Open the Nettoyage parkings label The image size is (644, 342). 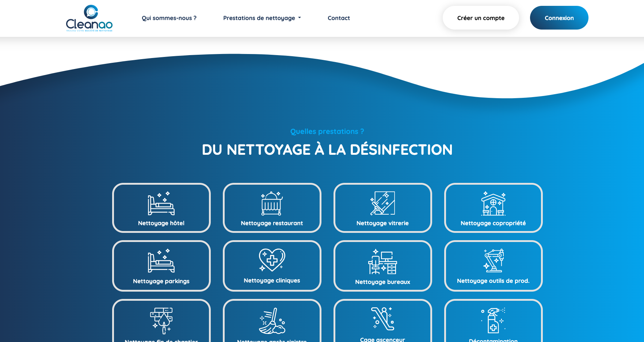tap(161, 281)
